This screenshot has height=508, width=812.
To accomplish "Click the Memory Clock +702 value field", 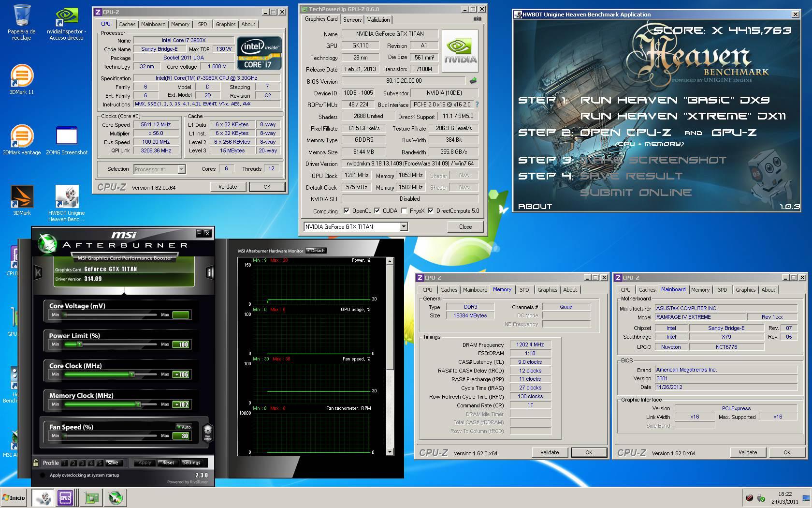I will (181, 404).
